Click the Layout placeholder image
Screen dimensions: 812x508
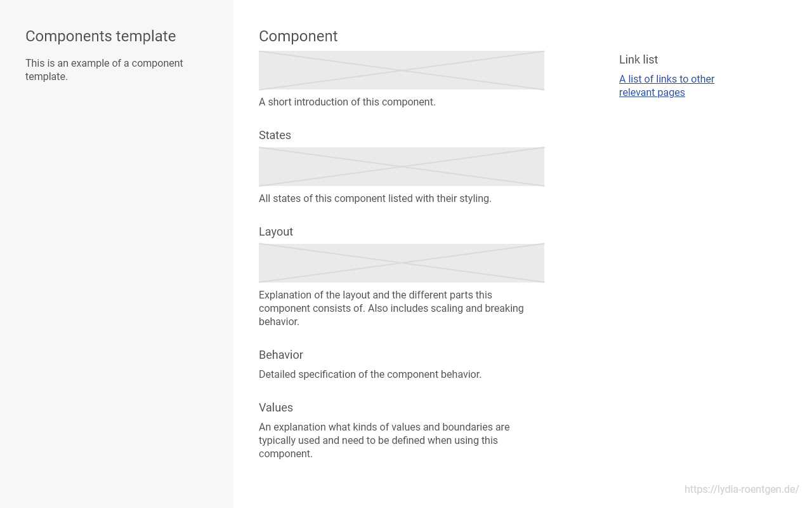coord(402,264)
